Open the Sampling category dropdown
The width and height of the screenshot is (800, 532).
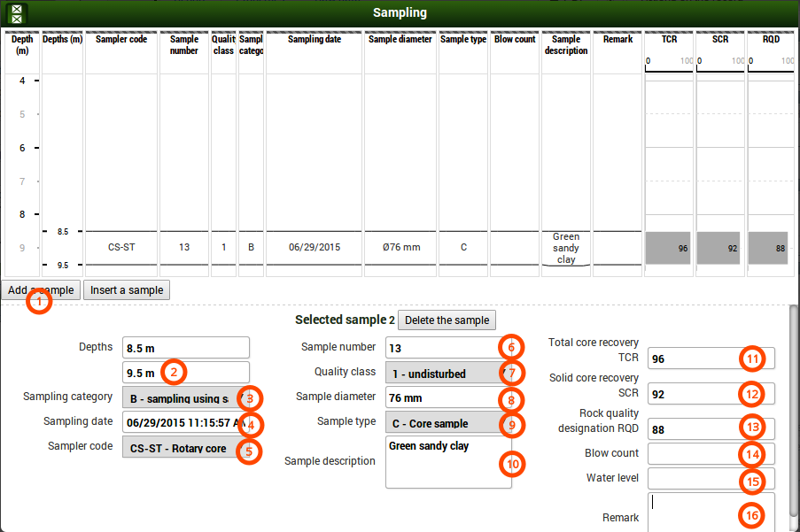coord(180,398)
